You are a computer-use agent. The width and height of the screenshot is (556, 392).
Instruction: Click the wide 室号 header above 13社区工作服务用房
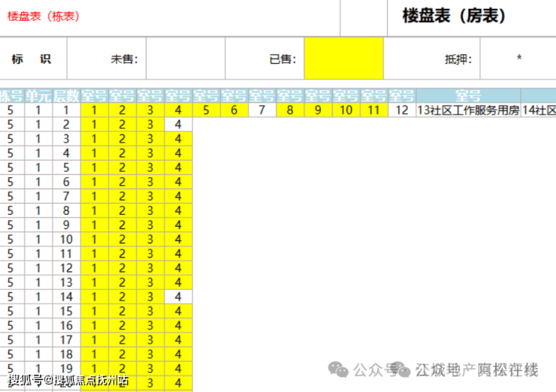tap(468, 95)
